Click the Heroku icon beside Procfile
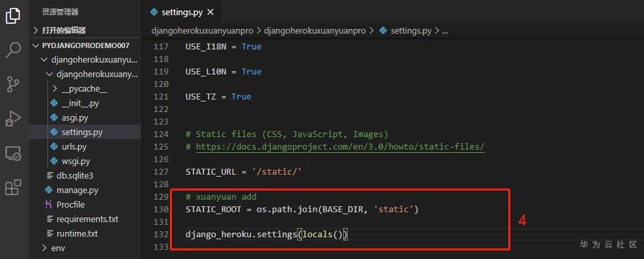The image size is (644, 259). pyautogui.click(x=49, y=204)
